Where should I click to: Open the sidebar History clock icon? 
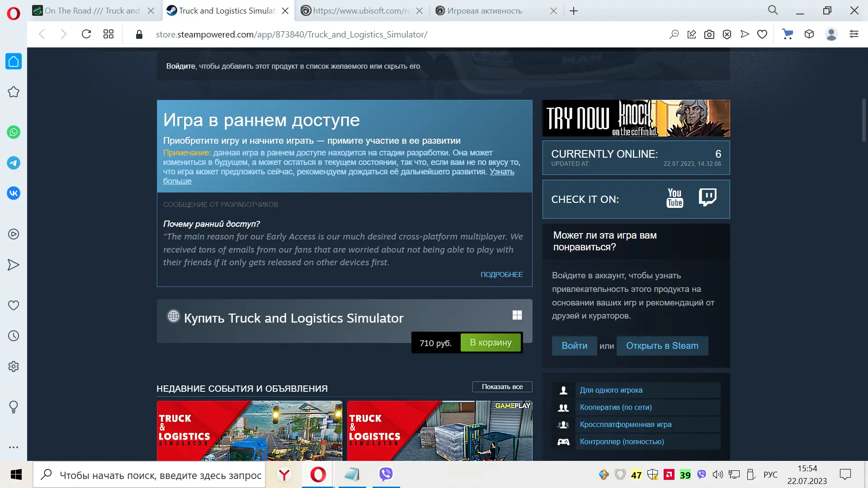tap(14, 336)
